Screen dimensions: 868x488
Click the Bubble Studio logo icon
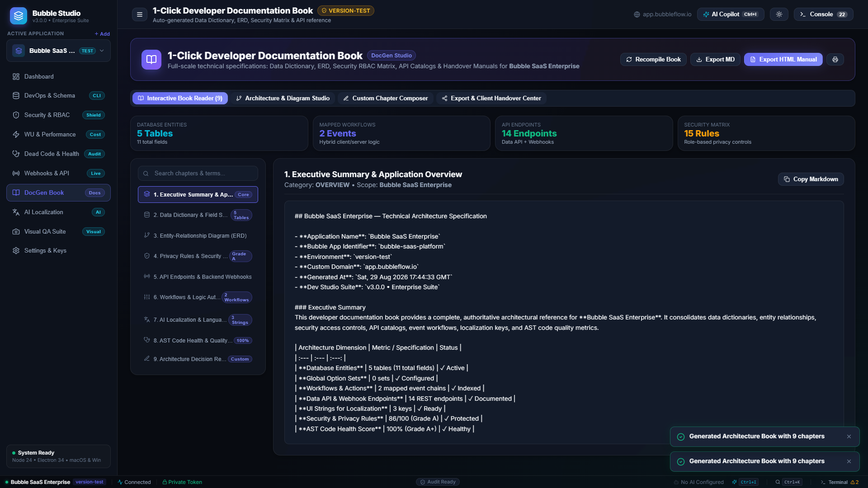[19, 16]
